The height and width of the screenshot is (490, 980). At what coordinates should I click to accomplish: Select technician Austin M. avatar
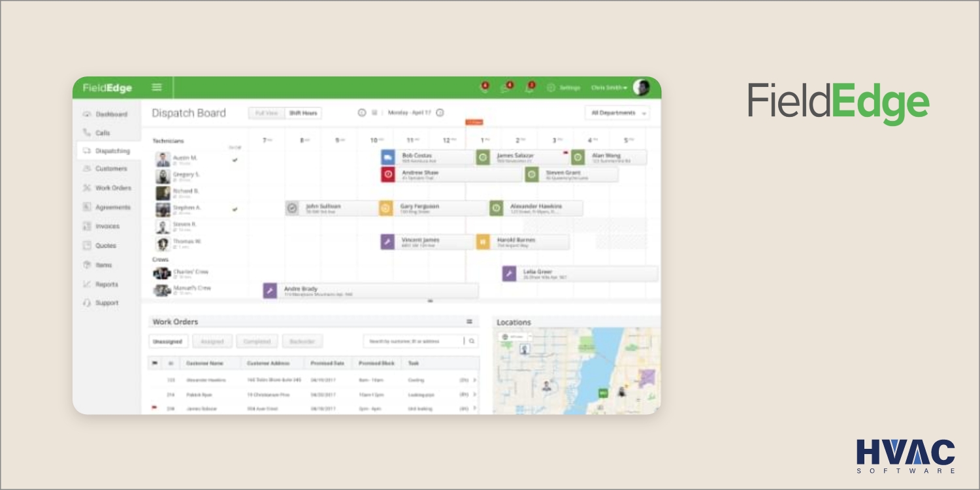[163, 159]
